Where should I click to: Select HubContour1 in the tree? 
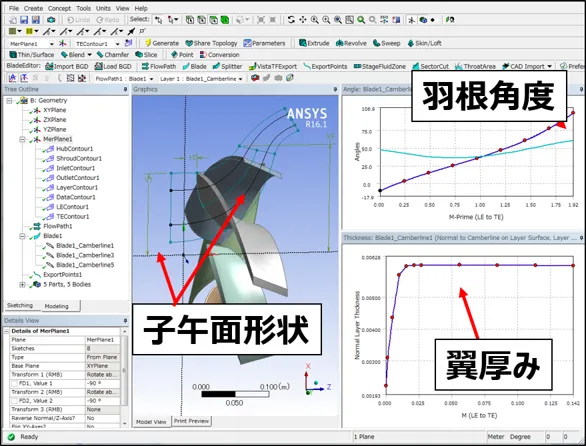(74, 149)
